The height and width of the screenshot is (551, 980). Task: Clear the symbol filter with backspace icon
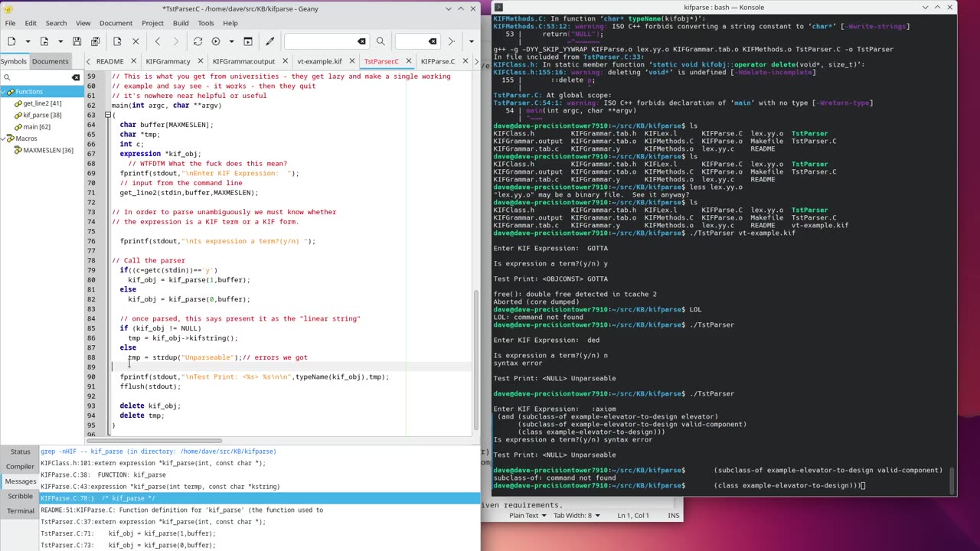76,77
